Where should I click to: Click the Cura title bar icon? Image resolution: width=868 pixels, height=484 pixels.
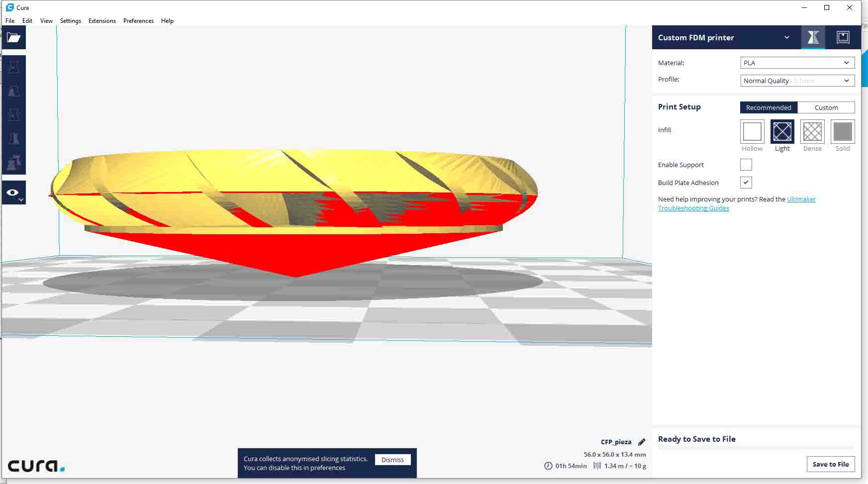(x=9, y=7)
